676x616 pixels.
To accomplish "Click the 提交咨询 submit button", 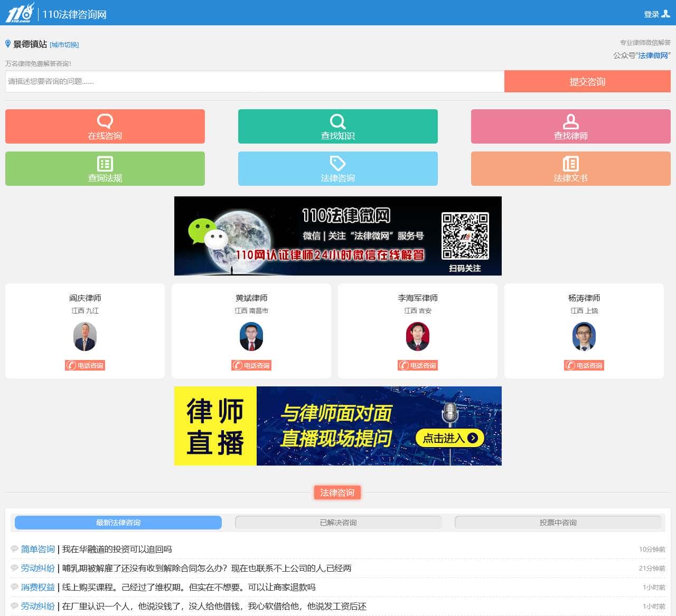I will 587,81.
